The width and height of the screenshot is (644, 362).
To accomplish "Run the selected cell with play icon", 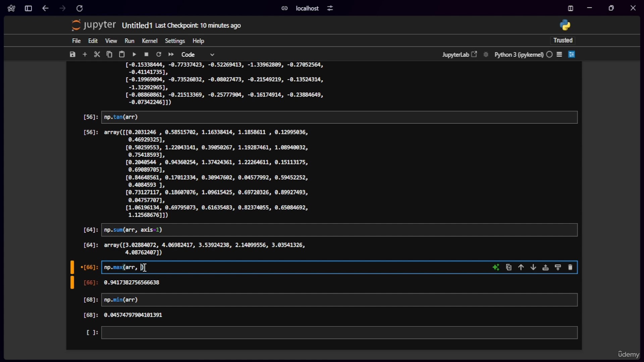I will 134,54.
